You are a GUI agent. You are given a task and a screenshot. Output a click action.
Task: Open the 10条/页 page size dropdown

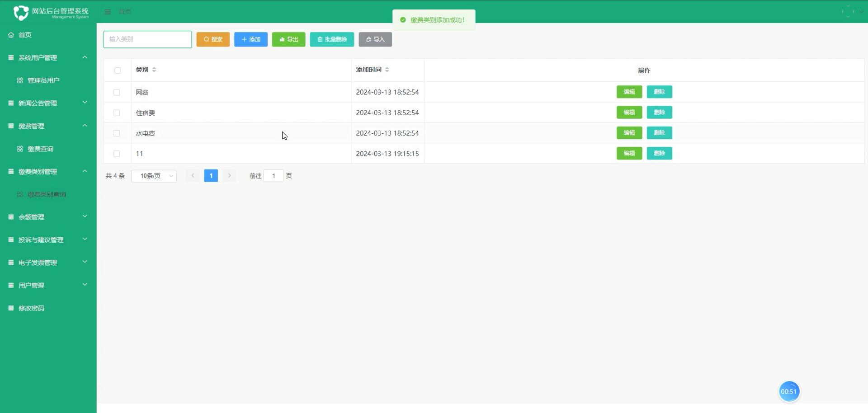[154, 176]
